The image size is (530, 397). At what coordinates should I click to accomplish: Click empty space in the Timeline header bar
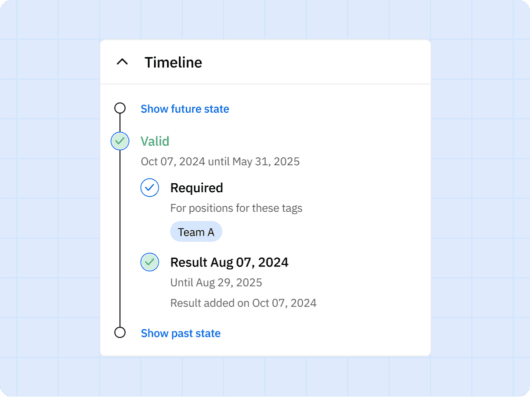coord(314,62)
